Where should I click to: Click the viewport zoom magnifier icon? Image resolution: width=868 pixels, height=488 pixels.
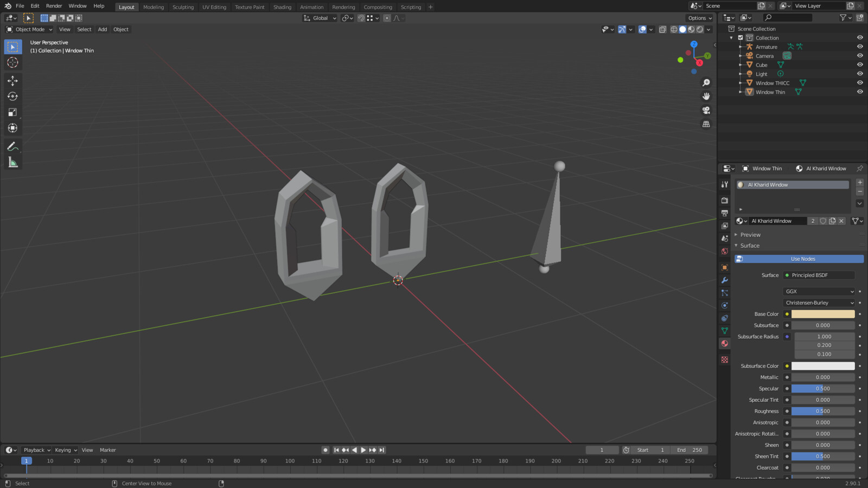[706, 82]
